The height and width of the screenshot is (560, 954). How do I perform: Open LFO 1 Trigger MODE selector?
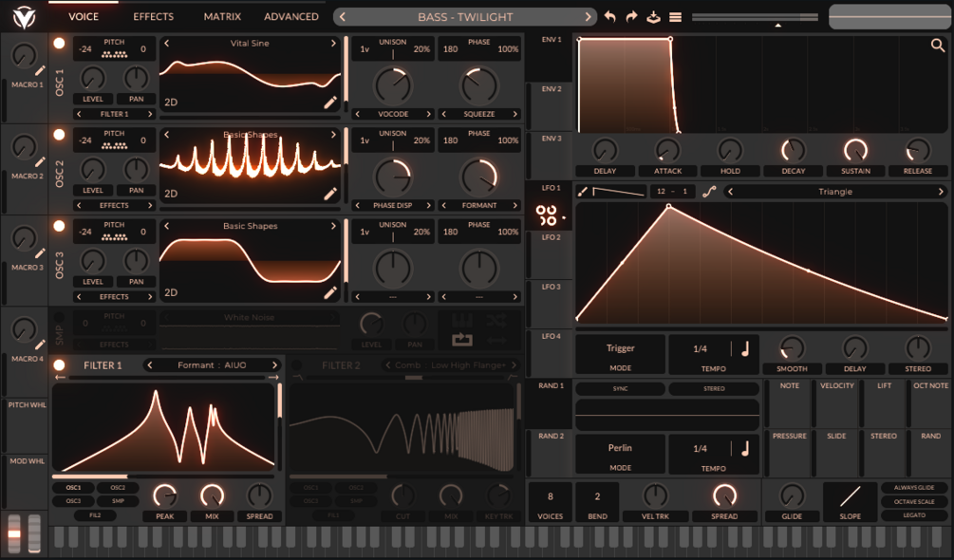620,354
